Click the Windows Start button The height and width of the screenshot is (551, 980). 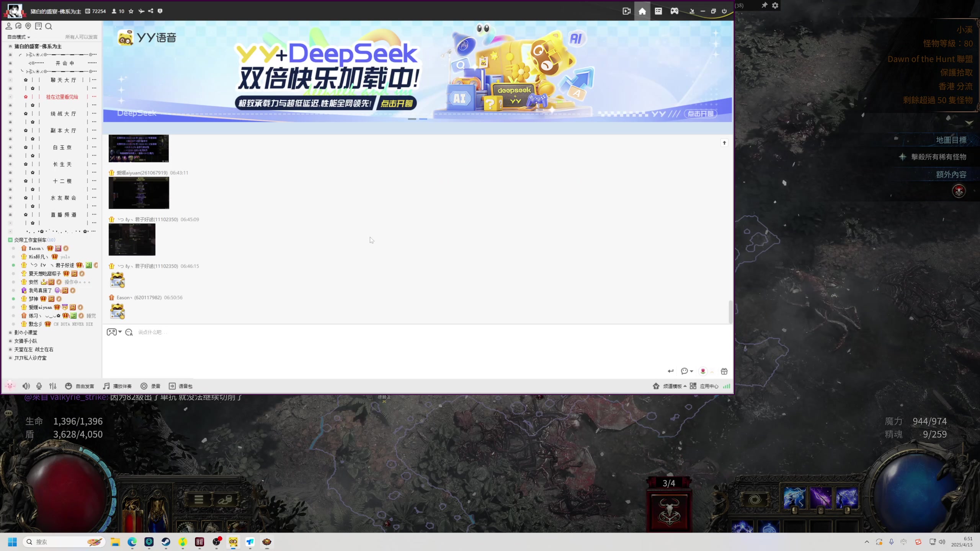point(12,542)
